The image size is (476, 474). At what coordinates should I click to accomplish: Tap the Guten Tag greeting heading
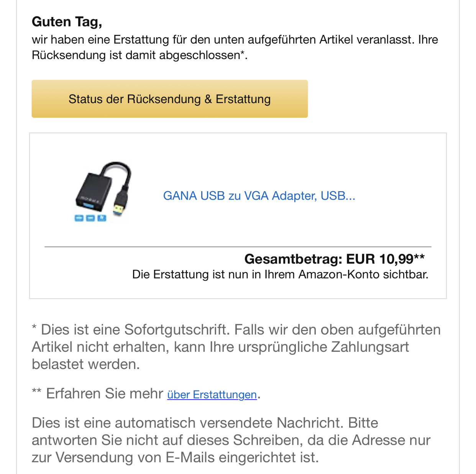[x=67, y=22]
